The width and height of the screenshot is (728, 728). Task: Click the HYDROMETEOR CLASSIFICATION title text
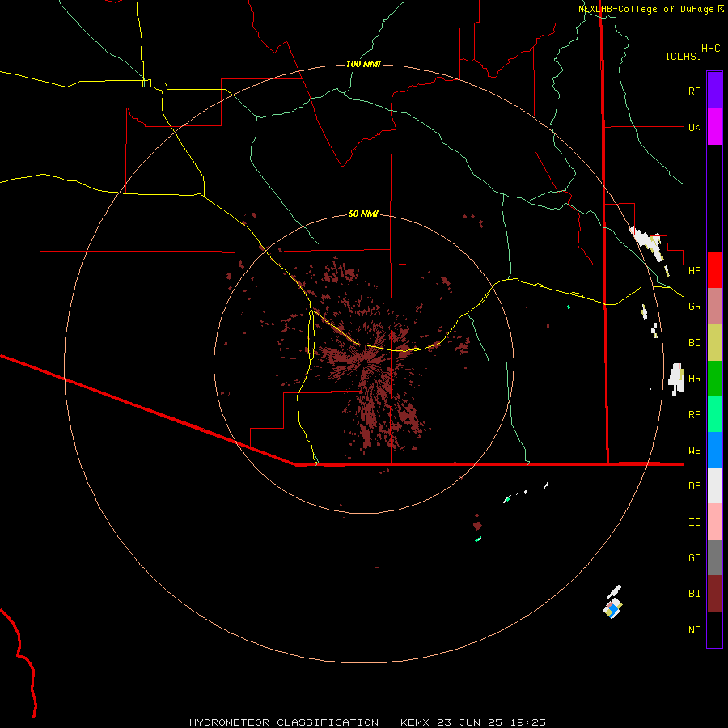tap(284, 722)
